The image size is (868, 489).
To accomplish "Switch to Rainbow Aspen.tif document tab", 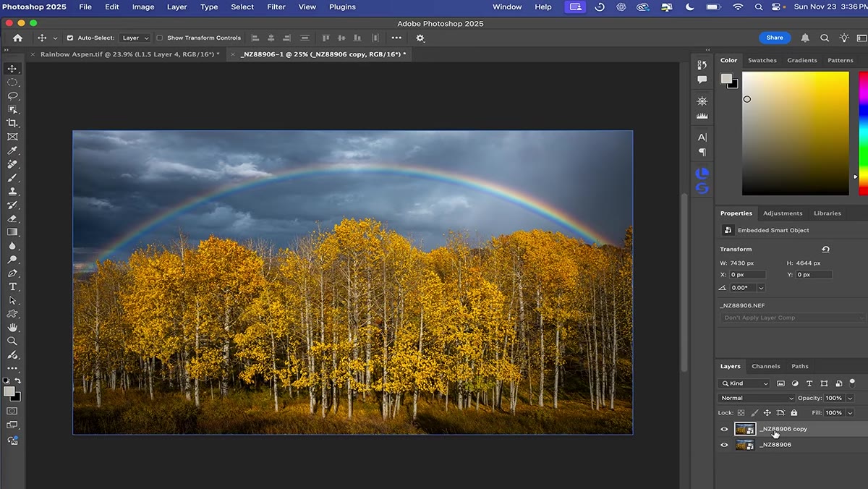I will click(130, 54).
